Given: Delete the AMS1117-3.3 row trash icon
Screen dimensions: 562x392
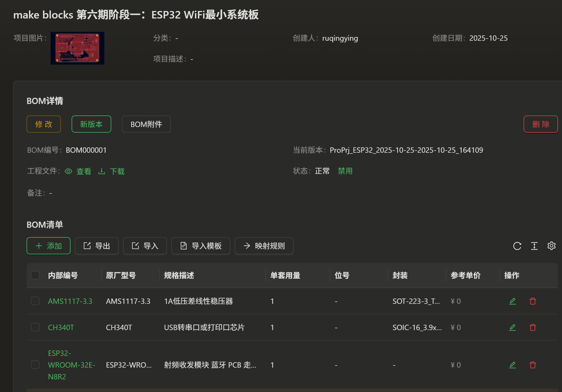Looking at the screenshot, I should click(x=533, y=301).
